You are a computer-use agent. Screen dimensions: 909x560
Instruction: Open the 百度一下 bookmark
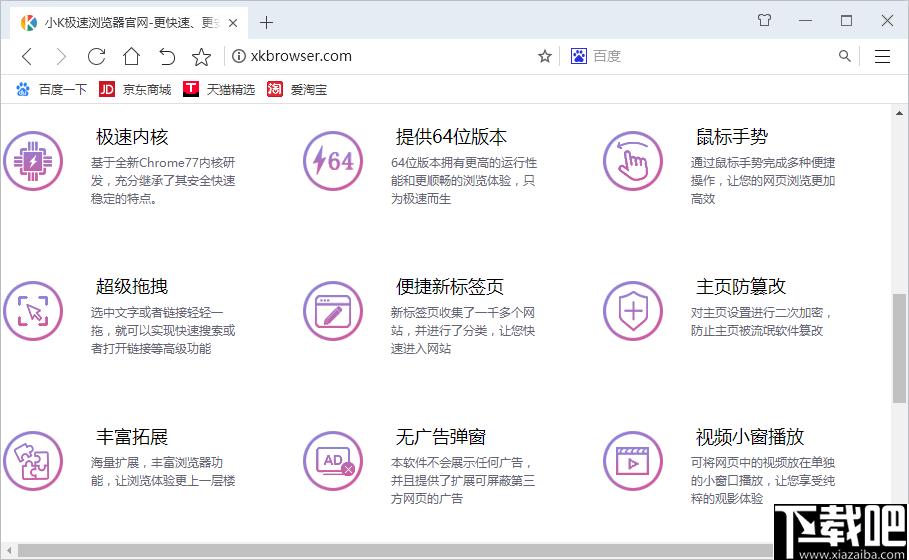coord(51,89)
